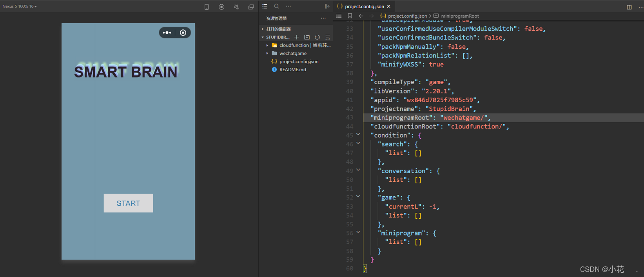Screen dimensions: 644x277
Task: Click project.config.json in the breadcrumb
Action: [x=407, y=16]
